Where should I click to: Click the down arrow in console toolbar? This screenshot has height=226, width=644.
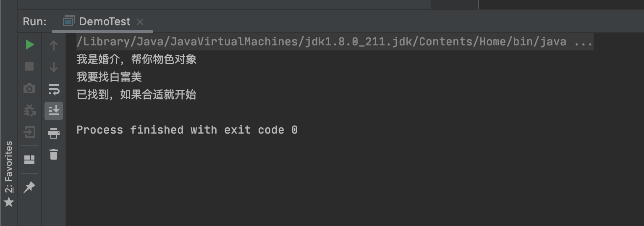pyautogui.click(x=54, y=67)
